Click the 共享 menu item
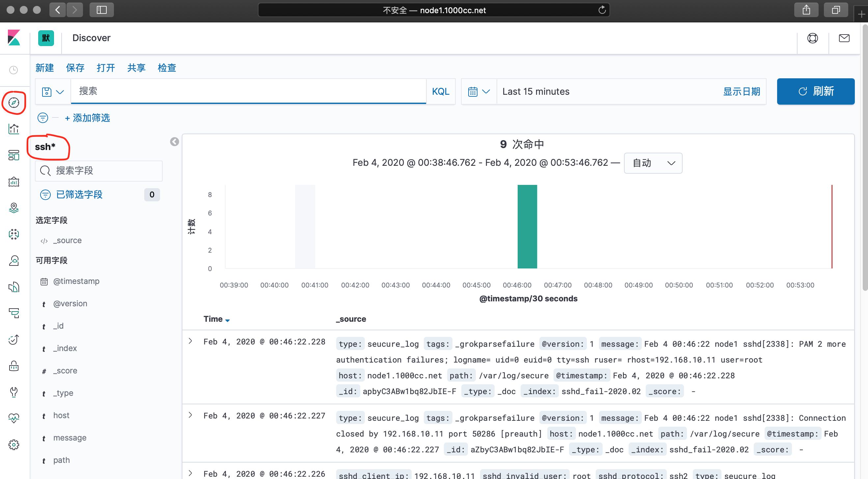 tap(136, 68)
